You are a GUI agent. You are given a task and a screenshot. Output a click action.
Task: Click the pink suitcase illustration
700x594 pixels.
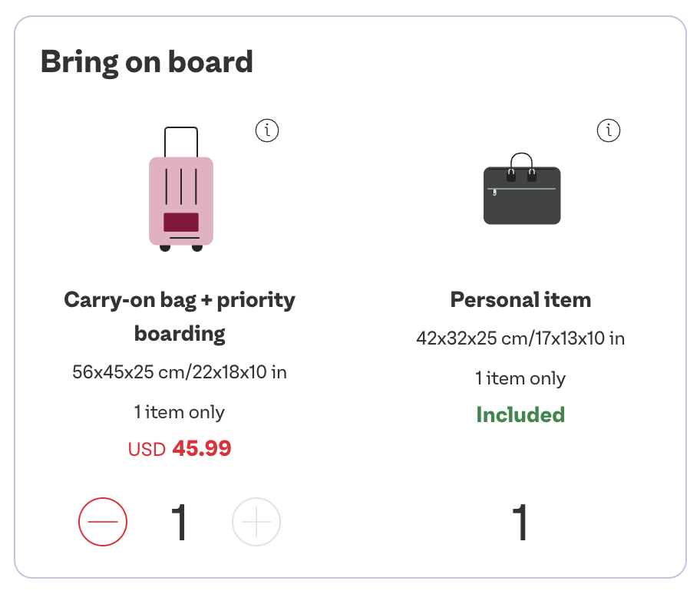tap(181, 190)
